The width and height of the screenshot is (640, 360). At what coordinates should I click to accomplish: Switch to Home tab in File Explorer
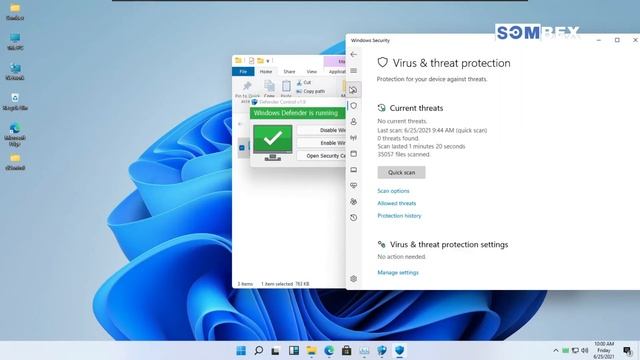(x=266, y=71)
